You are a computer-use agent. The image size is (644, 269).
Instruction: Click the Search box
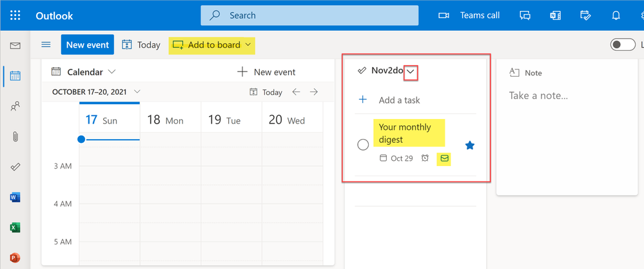(x=309, y=15)
